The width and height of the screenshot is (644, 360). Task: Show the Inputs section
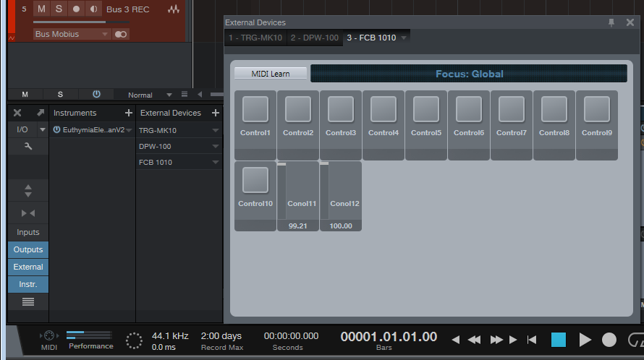pyautogui.click(x=28, y=232)
